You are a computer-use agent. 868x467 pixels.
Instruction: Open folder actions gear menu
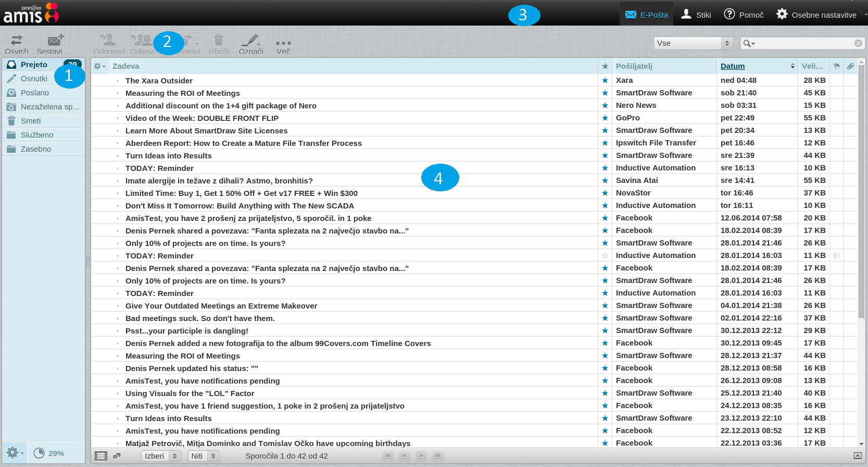coord(14,453)
